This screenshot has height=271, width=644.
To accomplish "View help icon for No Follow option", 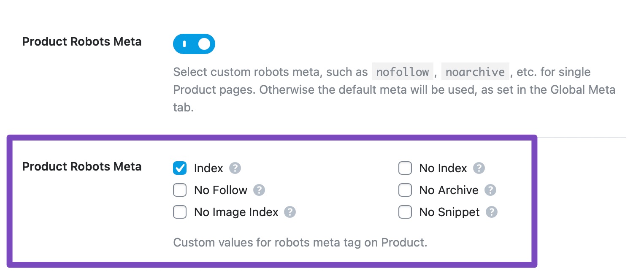I will [x=259, y=190].
